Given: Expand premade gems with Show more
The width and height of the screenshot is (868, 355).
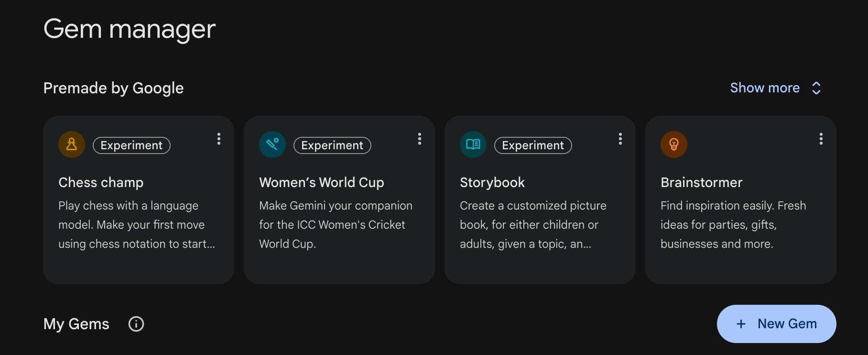Looking at the screenshot, I should [765, 88].
